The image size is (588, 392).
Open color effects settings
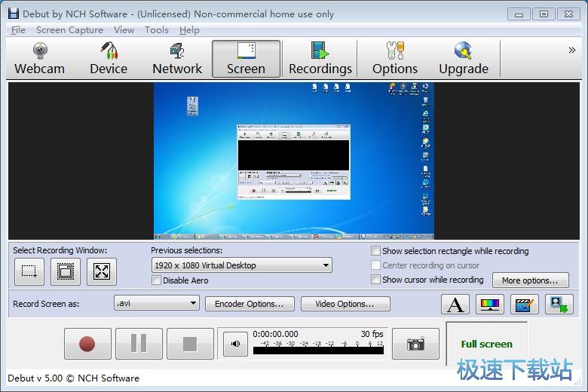pos(490,305)
